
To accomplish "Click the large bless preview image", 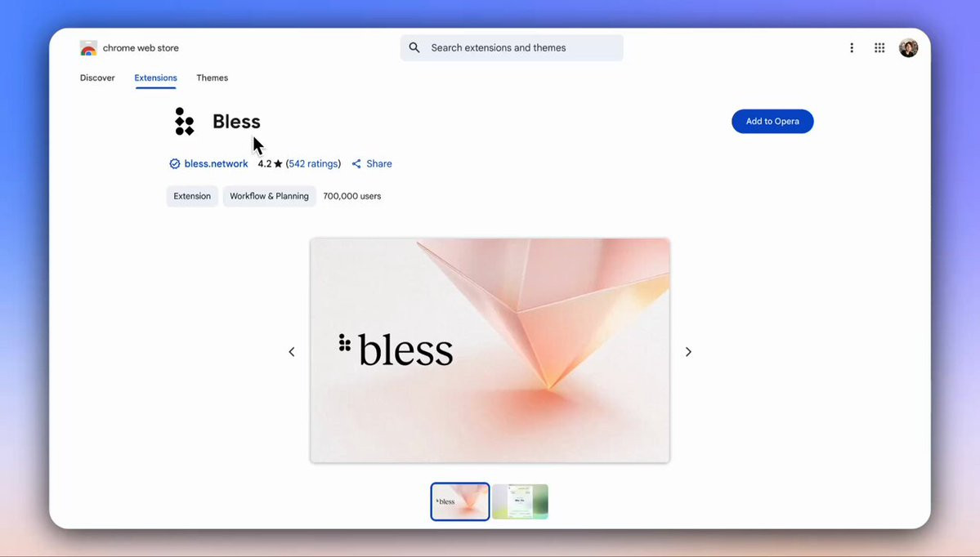I will [490, 350].
